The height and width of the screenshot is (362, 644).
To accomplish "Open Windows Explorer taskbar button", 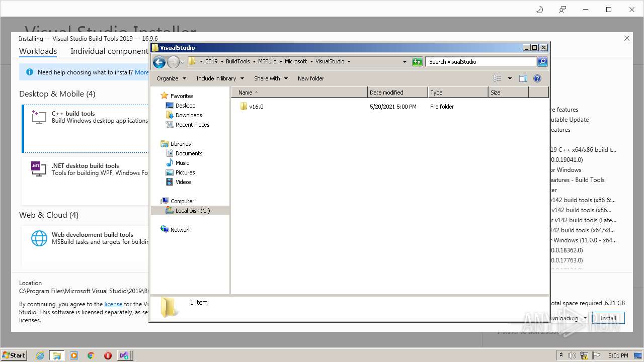I will click(57, 355).
